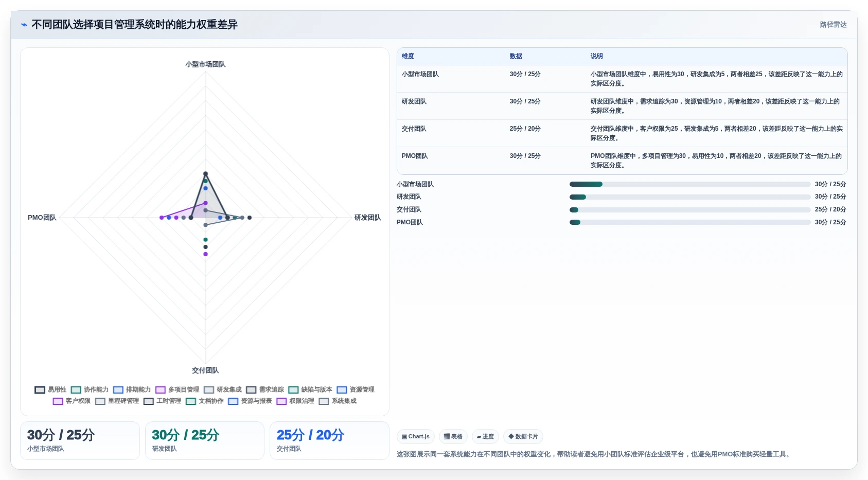Click the 表格 tag

click(x=453, y=436)
